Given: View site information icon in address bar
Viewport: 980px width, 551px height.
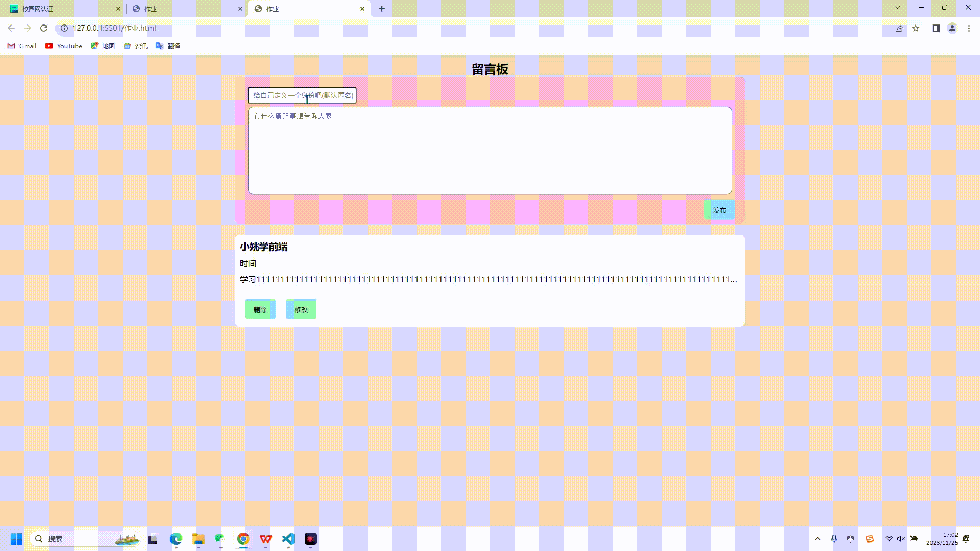Looking at the screenshot, I should click(x=64, y=28).
